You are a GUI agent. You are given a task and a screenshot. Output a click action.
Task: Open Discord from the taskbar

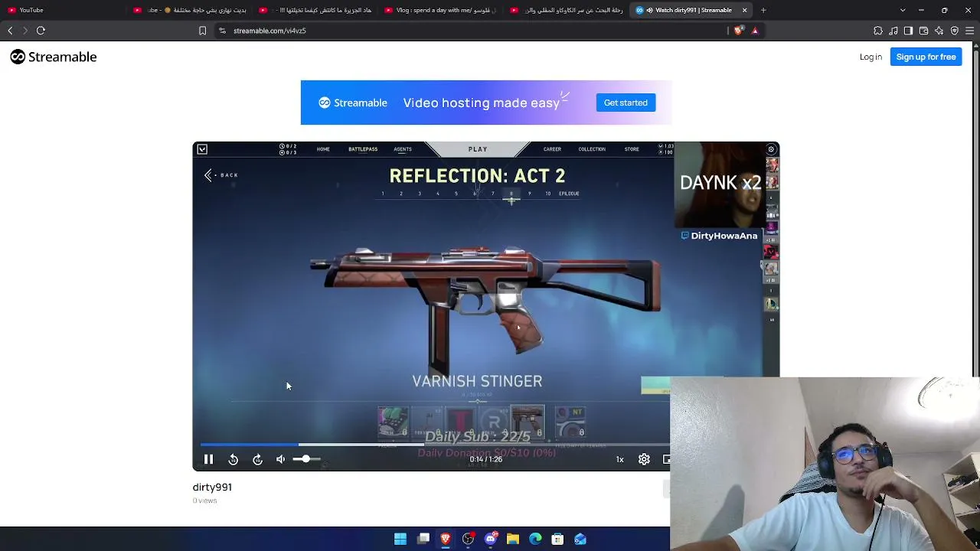[x=491, y=540]
